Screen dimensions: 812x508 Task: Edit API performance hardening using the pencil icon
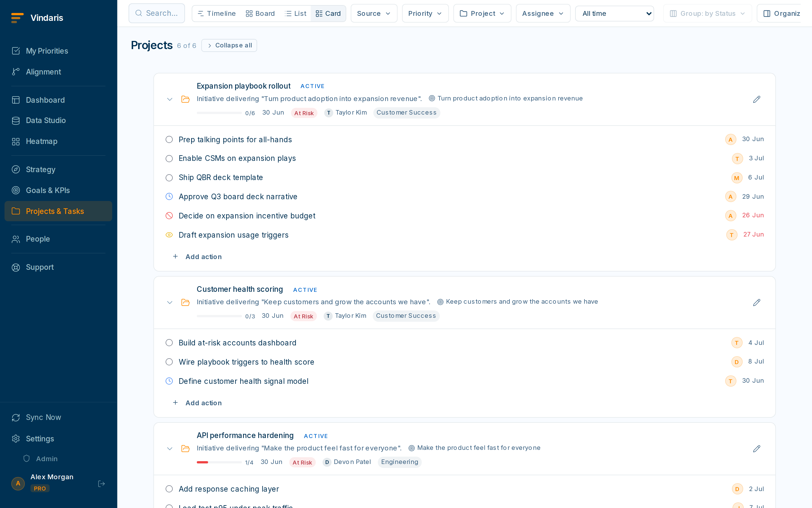(x=756, y=449)
